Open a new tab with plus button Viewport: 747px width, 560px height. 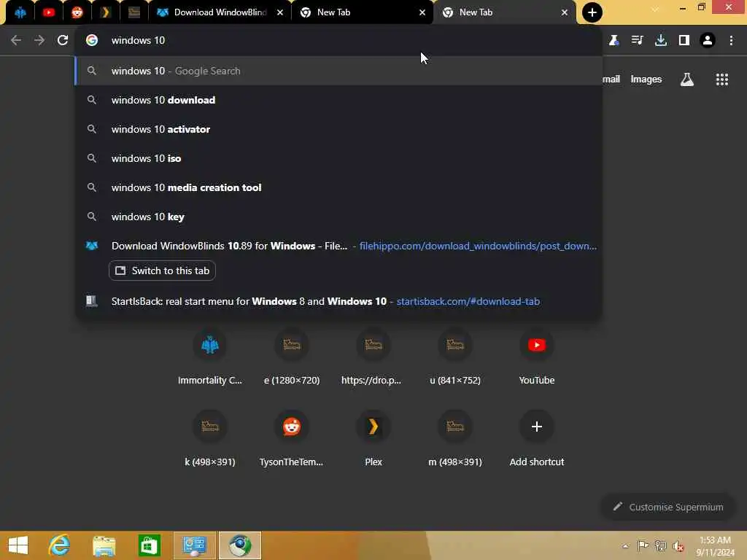(x=592, y=12)
